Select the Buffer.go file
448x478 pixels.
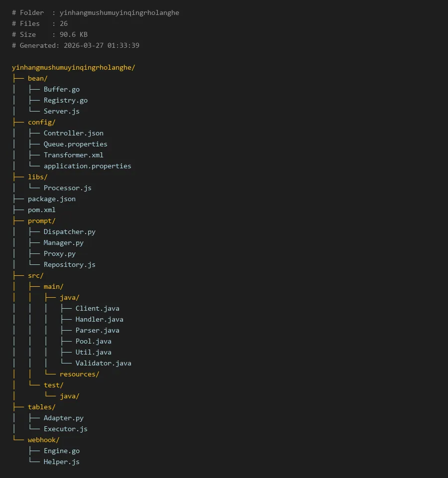point(61,89)
